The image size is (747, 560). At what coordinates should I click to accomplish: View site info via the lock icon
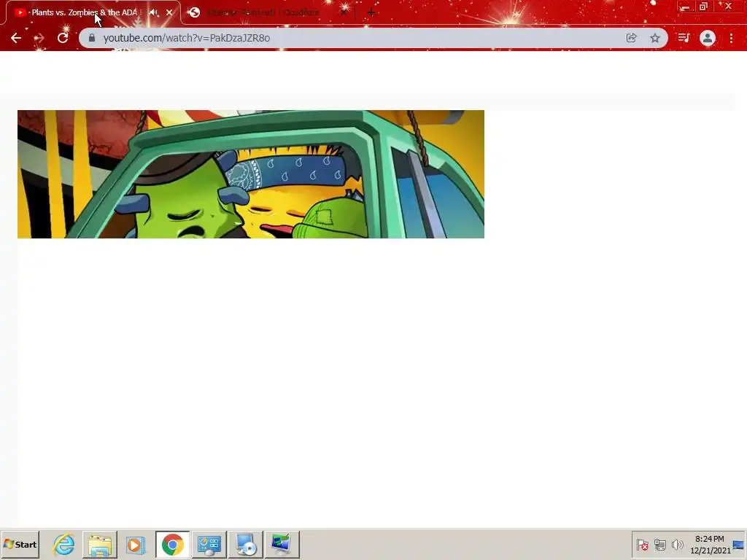coord(92,38)
